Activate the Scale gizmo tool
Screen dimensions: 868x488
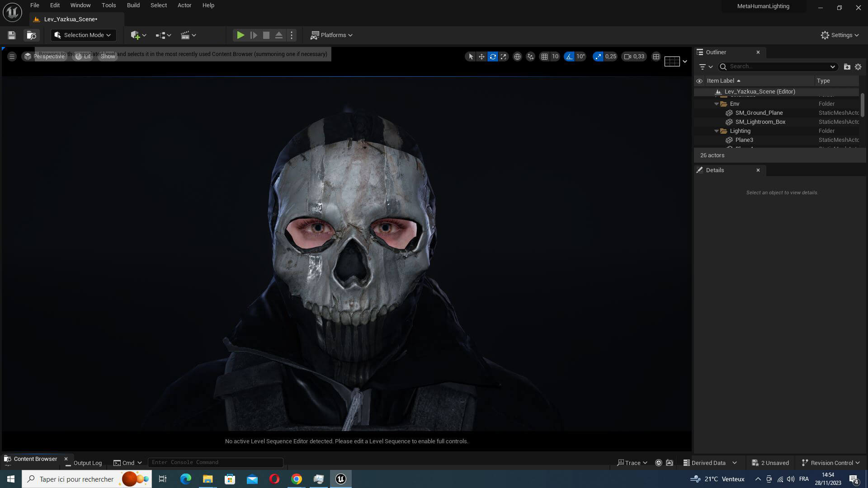pyautogui.click(x=503, y=56)
